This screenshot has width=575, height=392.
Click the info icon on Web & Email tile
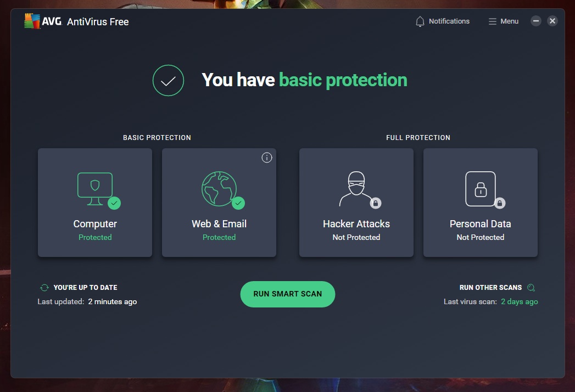point(266,158)
